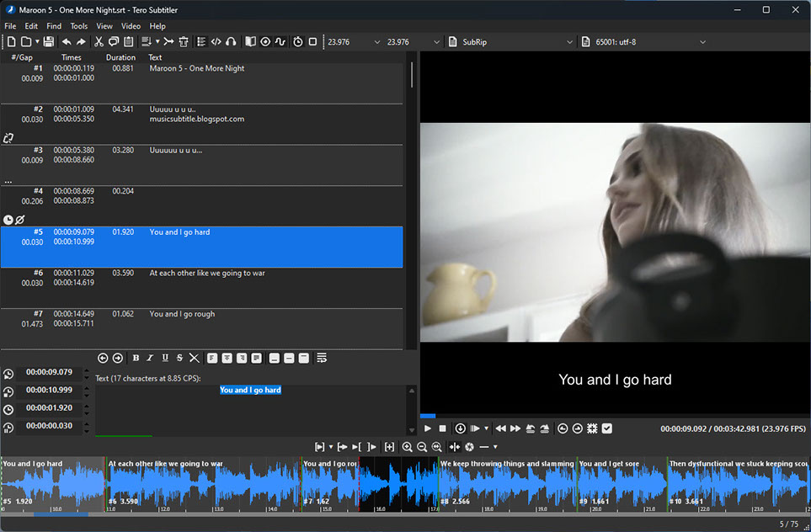Toggle the strikethrough formatting button
The image size is (811, 532).
click(179, 358)
